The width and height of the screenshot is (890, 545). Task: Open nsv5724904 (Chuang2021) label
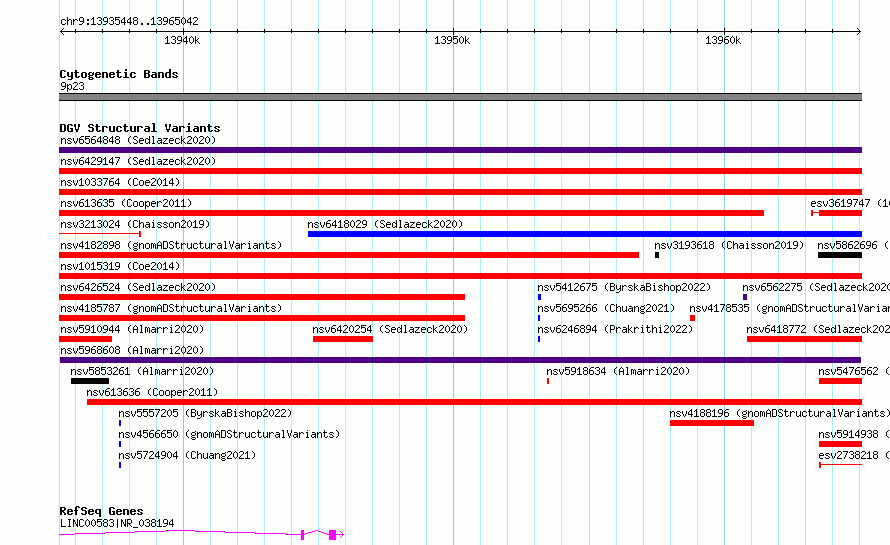coord(187,455)
